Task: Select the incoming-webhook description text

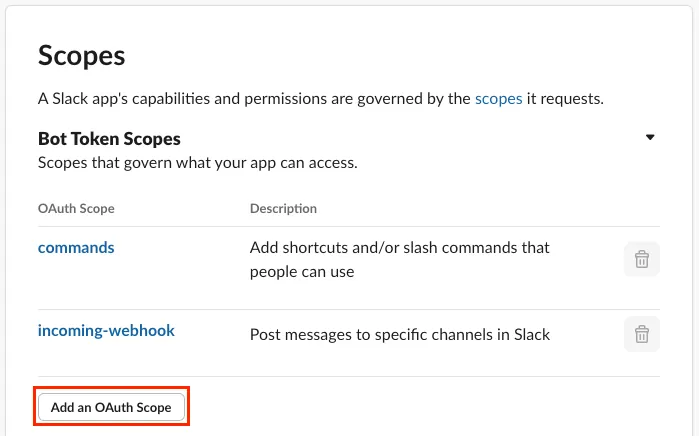Action: pos(400,334)
